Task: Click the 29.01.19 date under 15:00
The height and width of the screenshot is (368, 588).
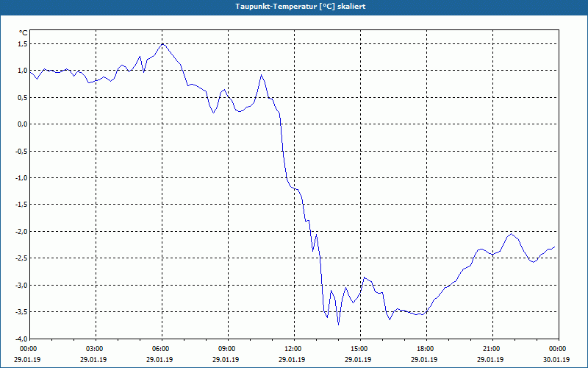Action: (x=358, y=359)
